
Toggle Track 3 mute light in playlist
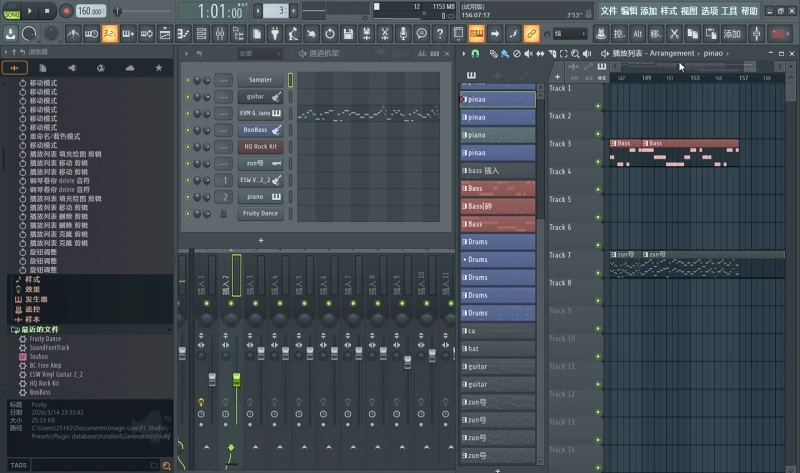598,162
